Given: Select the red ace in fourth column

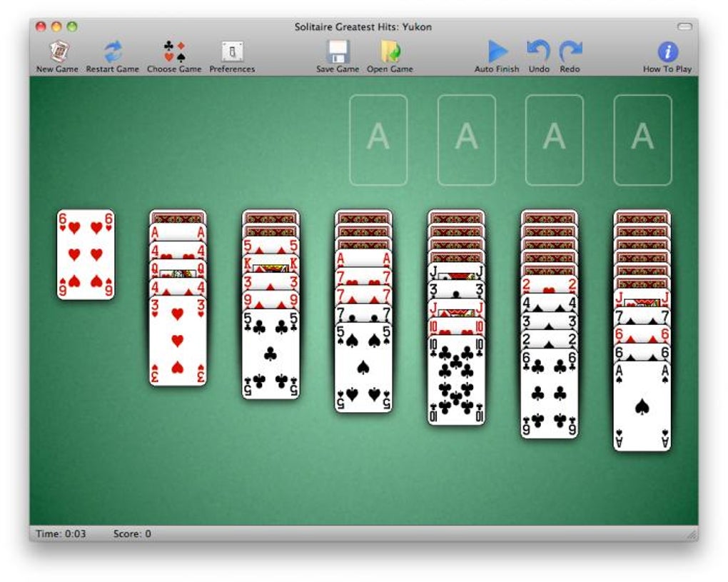Looking at the screenshot, I should 363,259.
